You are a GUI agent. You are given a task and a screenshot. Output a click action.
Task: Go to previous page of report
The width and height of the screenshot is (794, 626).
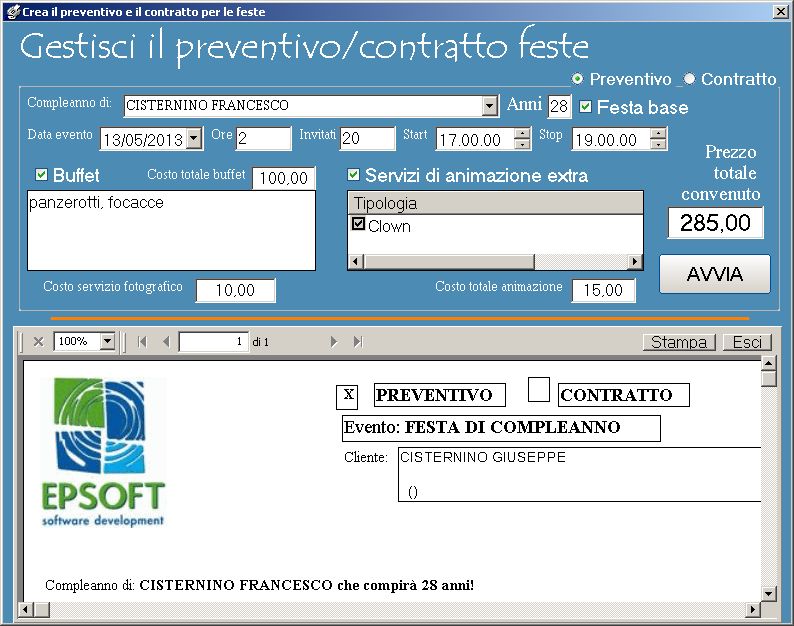[166, 342]
